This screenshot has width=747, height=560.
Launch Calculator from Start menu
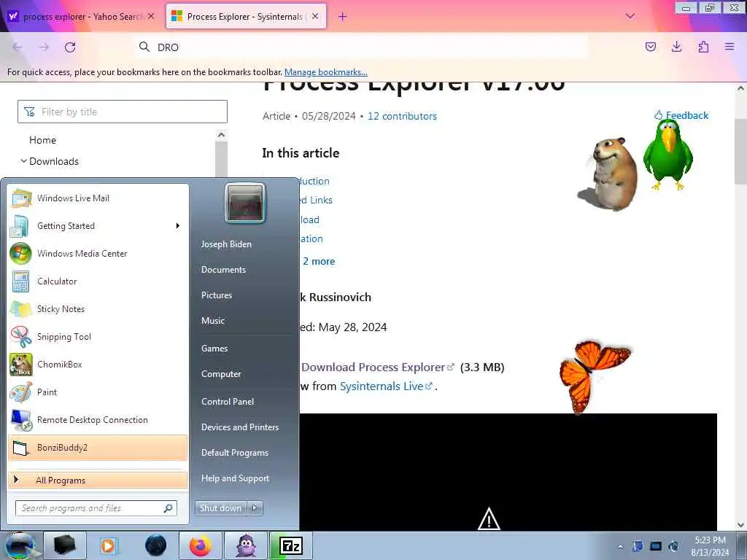pos(98,281)
